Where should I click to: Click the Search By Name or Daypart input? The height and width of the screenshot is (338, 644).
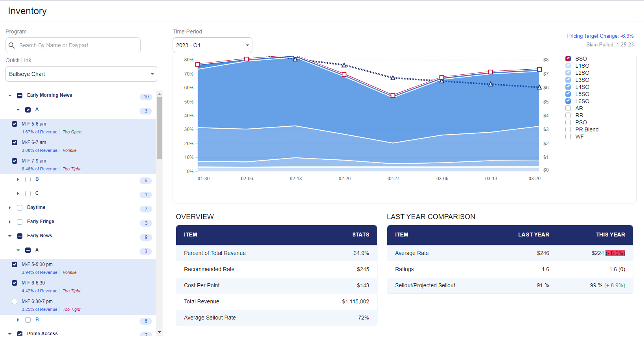click(73, 45)
